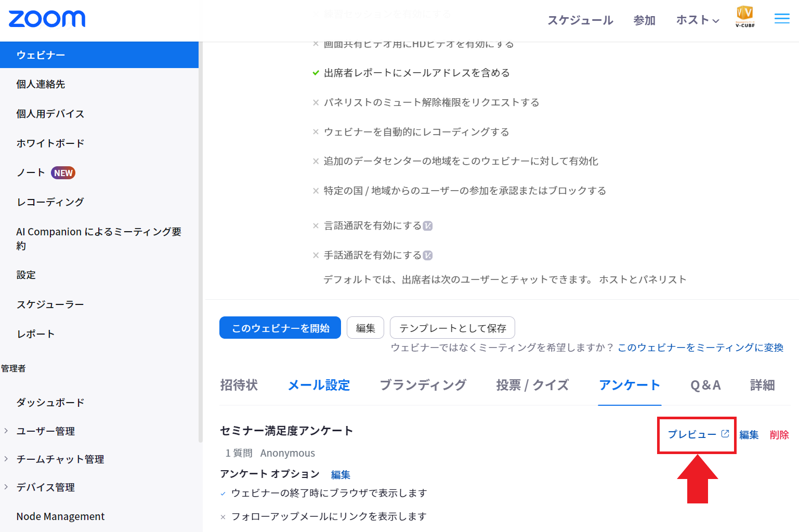Click フォローアップメールにリンクを表示します option text
Screen dimensions: 799x532
tap(329, 516)
